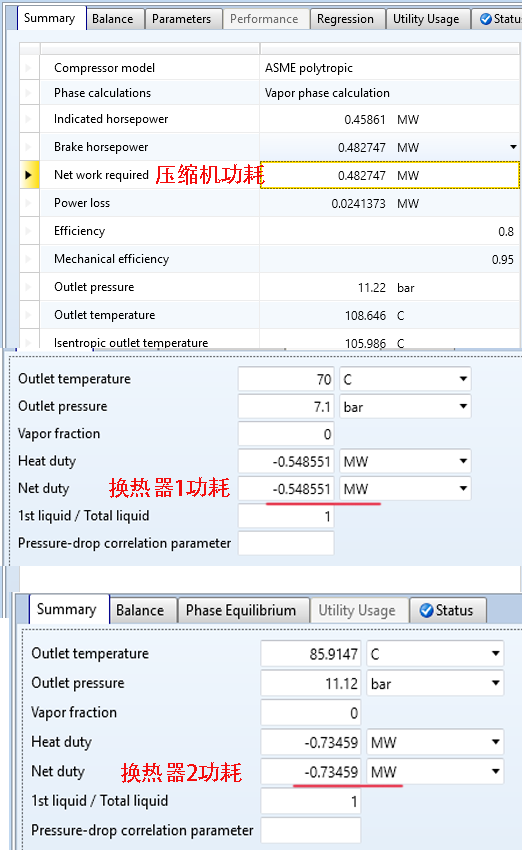The image size is (522, 850).
Task: Click the Net work required row selector arrow
Action: click(29, 175)
